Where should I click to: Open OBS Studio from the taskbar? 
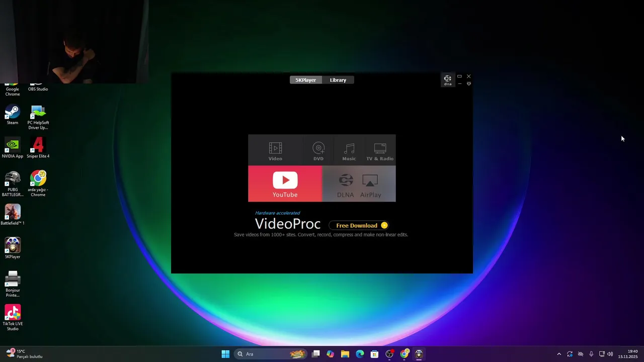click(x=389, y=354)
